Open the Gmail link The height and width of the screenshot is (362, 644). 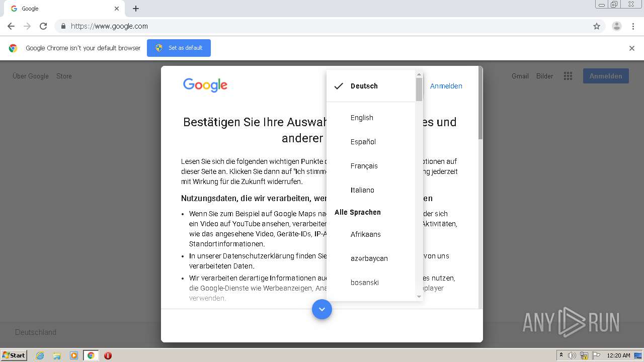(520, 76)
